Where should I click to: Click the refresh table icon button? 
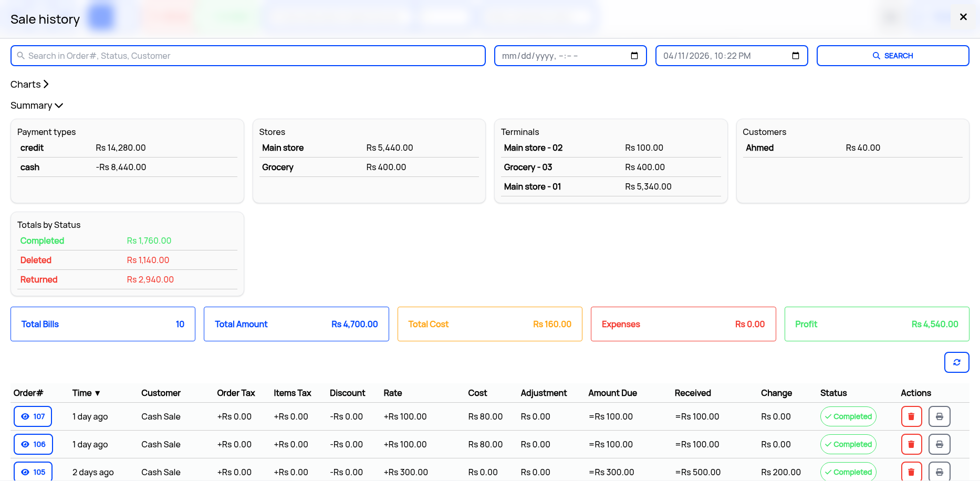click(956, 362)
